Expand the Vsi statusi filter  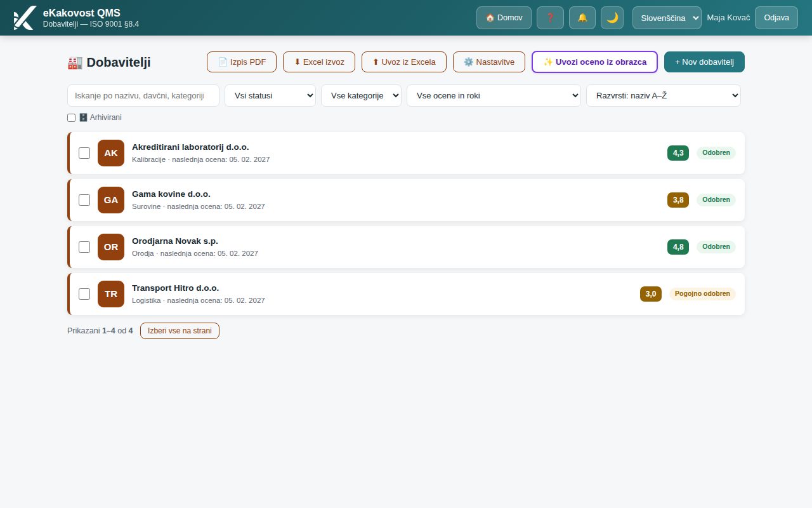click(270, 96)
